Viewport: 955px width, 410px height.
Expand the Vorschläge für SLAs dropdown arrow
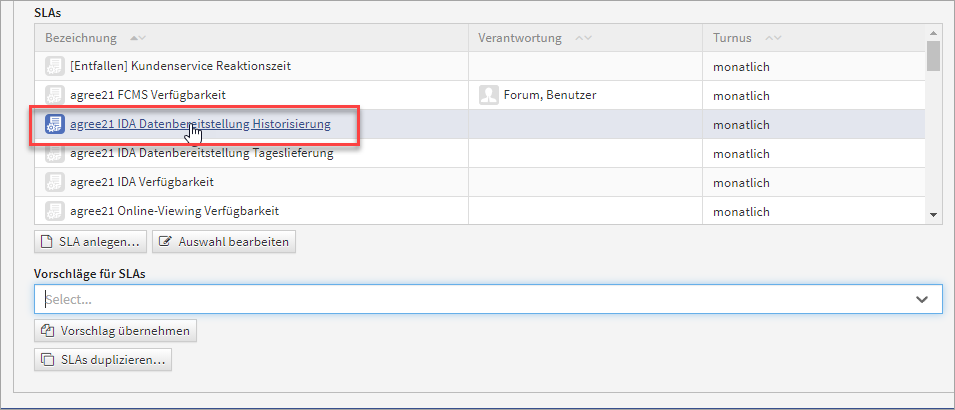[x=922, y=299]
